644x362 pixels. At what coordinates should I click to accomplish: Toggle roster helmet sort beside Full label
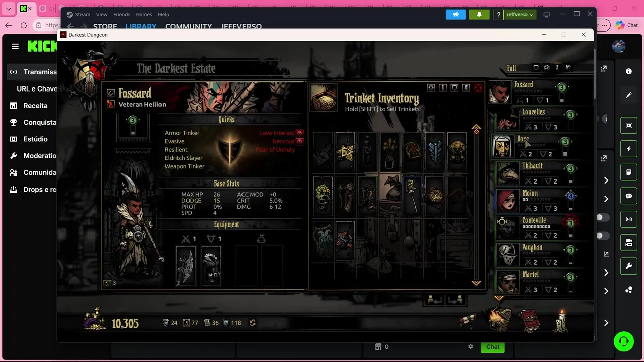(x=547, y=67)
